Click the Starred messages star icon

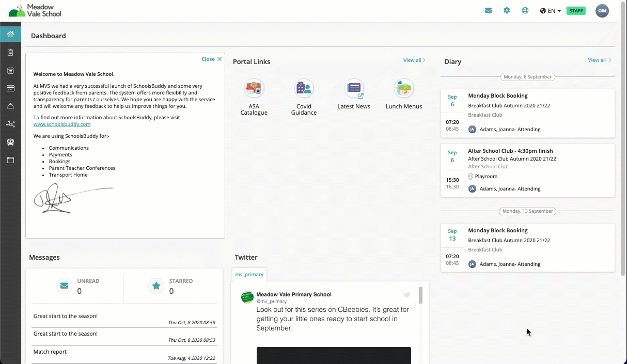pos(156,286)
